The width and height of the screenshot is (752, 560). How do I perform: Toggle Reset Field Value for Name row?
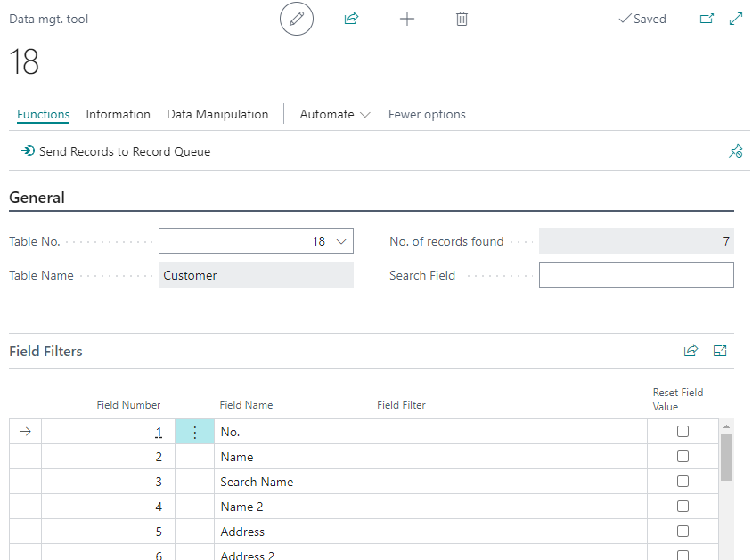tap(683, 457)
